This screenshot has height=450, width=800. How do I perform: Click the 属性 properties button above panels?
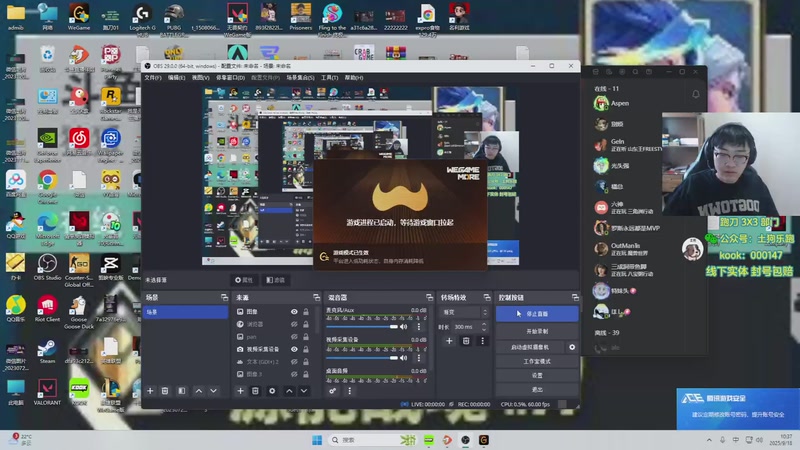click(x=244, y=280)
